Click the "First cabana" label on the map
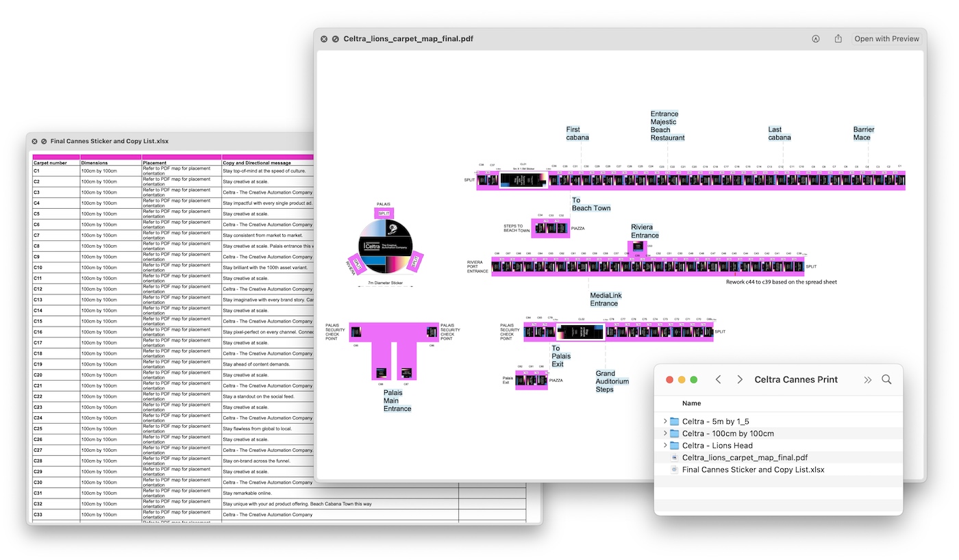The image size is (959, 560). pyautogui.click(x=577, y=133)
